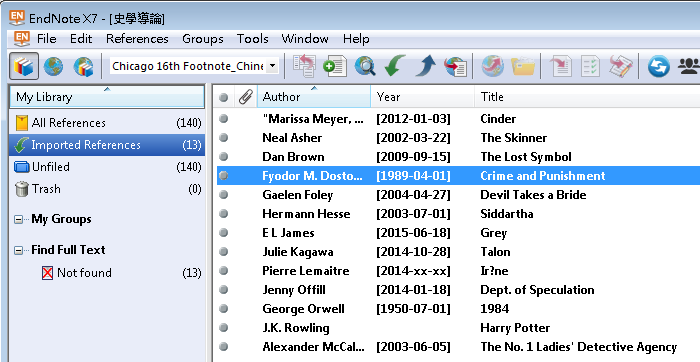Screen dimensions: 700x362
Task: Click the EndNote icon in the menu bar
Action: [x=21, y=39]
